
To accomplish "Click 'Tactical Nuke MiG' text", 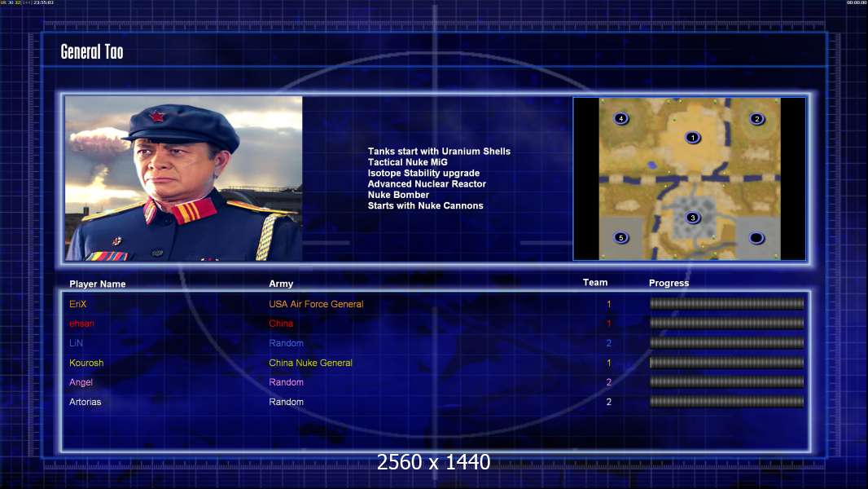I will 407,162.
